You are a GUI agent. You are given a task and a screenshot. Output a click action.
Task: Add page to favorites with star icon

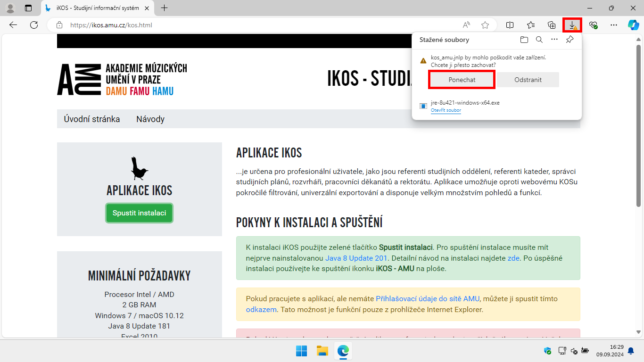pyautogui.click(x=485, y=25)
